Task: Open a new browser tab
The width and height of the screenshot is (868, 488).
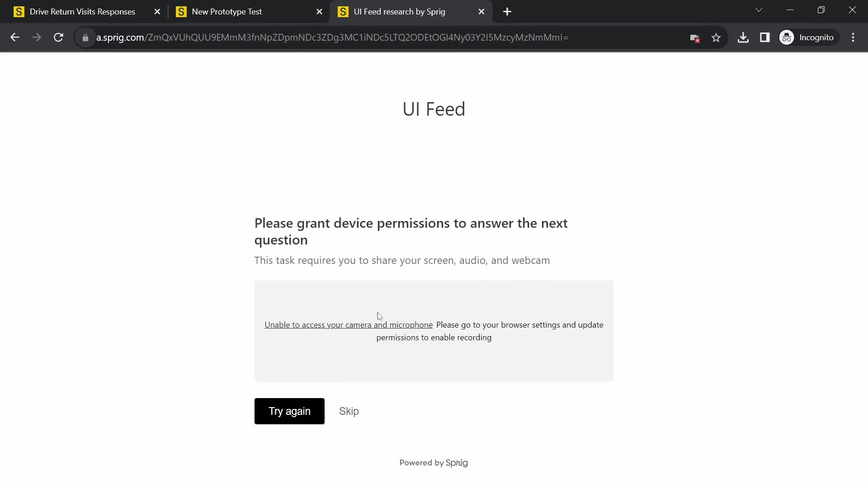Action: point(506,12)
